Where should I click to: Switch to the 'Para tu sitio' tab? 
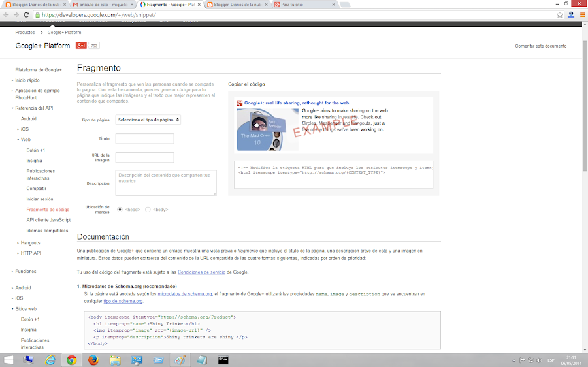pos(304,5)
